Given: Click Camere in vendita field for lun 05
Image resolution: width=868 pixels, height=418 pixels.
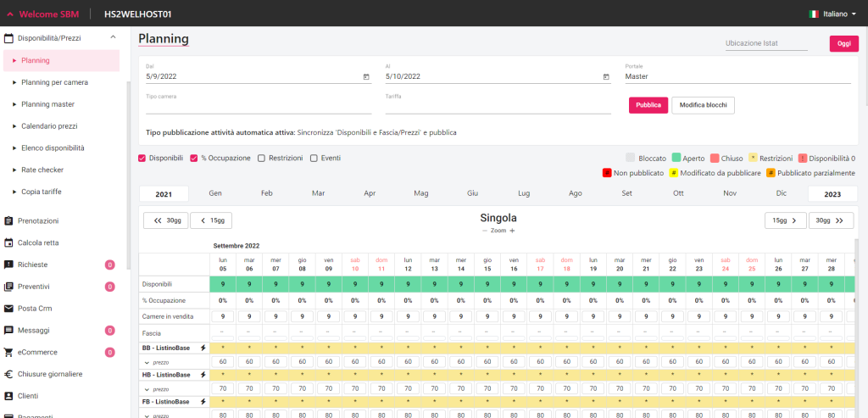Looking at the screenshot, I should click(x=223, y=317).
